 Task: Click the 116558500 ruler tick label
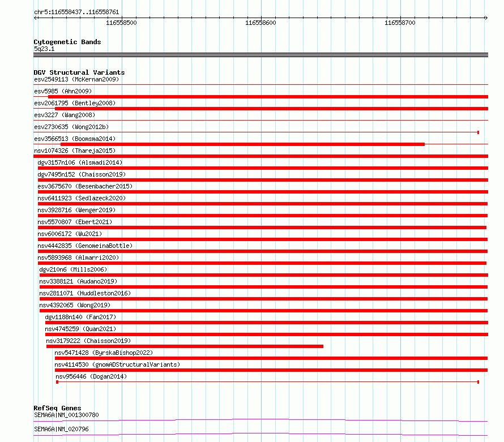122,23
